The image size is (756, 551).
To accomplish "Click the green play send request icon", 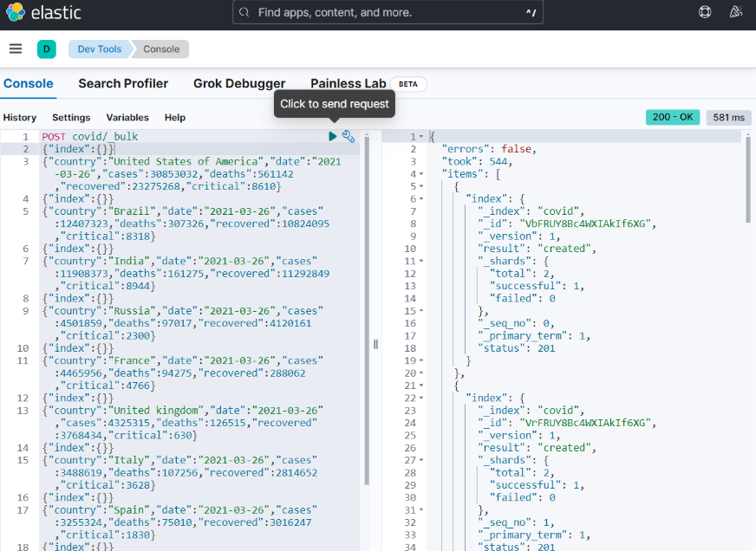I will 332,136.
